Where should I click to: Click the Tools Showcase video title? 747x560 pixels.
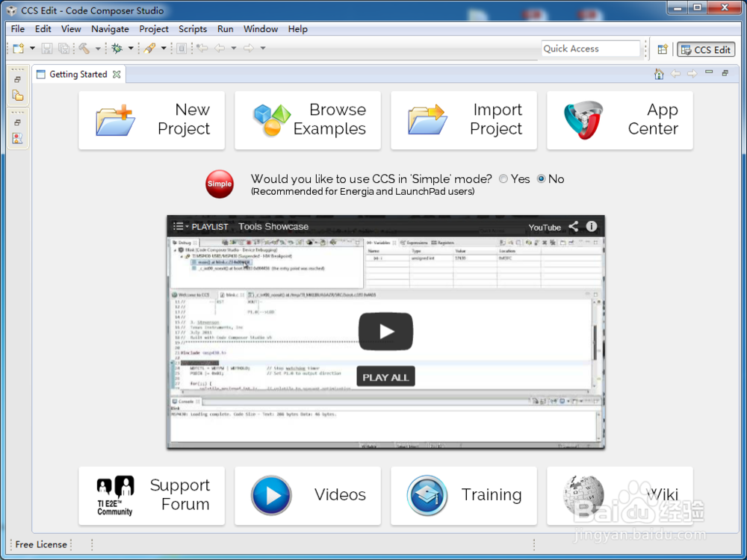click(273, 227)
